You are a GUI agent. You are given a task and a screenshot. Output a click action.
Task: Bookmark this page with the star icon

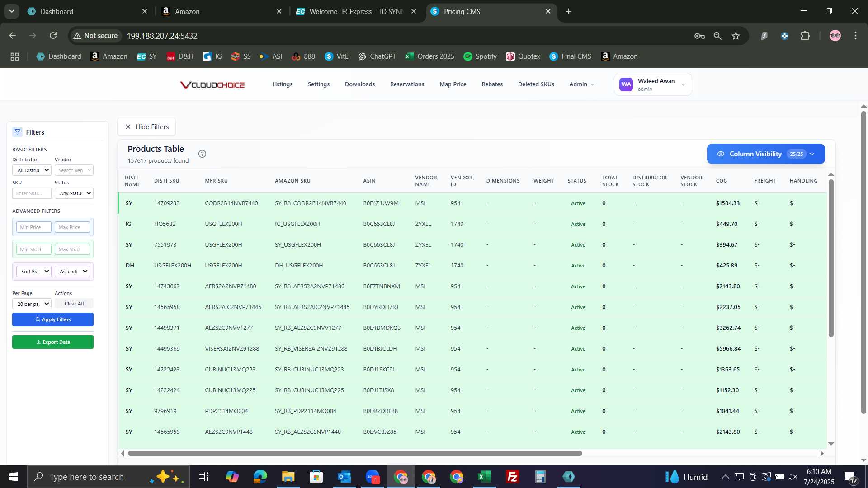pos(736,36)
